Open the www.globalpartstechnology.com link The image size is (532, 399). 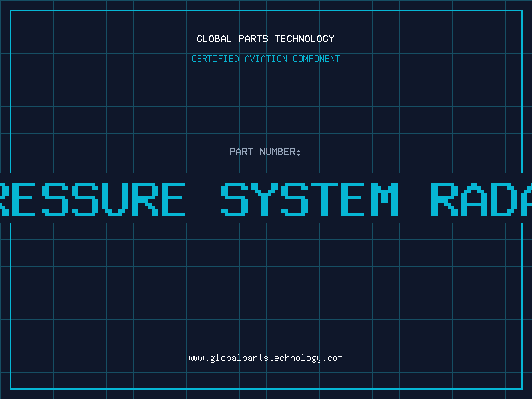[265, 358]
